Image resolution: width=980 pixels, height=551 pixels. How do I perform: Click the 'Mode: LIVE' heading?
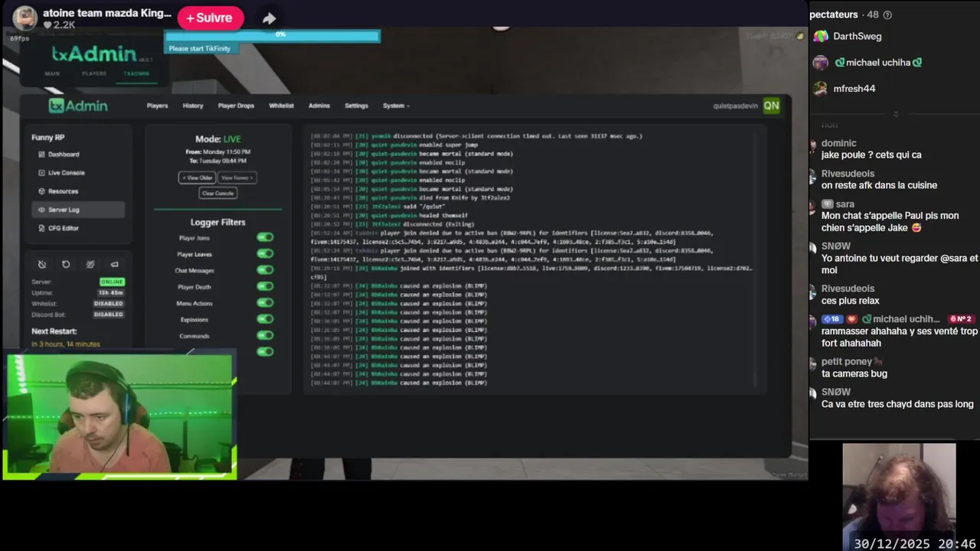click(218, 139)
